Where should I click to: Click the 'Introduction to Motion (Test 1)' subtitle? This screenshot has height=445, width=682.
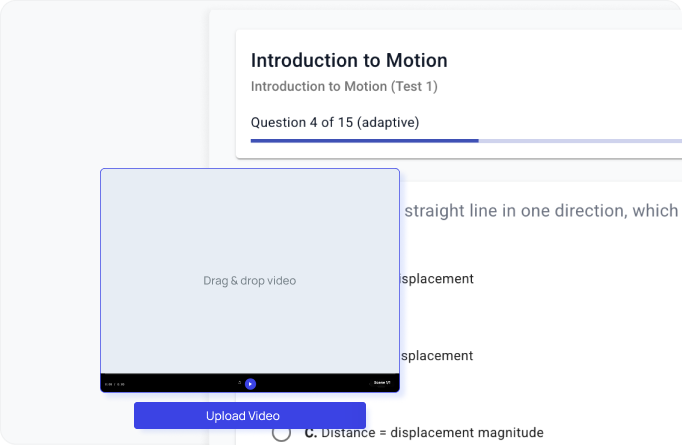(x=344, y=87)
